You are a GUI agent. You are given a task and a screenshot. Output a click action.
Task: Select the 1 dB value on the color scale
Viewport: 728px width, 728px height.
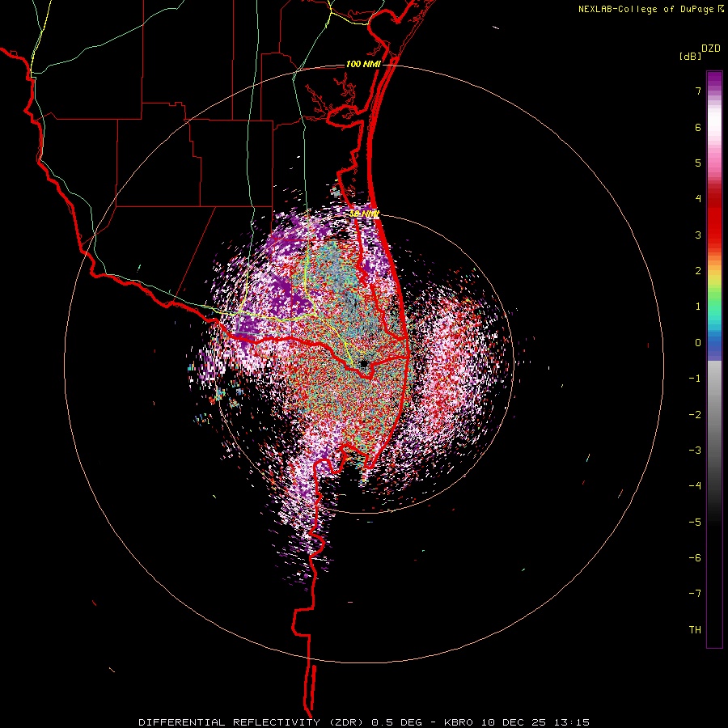pos(698,307)
